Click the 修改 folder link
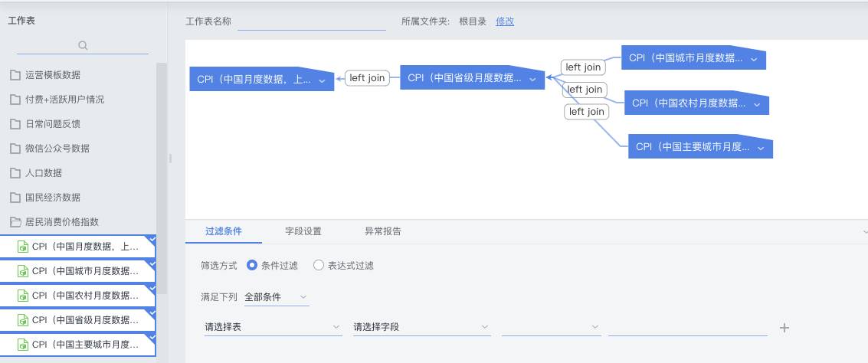The image size is (868, 363). coord(505,21)
